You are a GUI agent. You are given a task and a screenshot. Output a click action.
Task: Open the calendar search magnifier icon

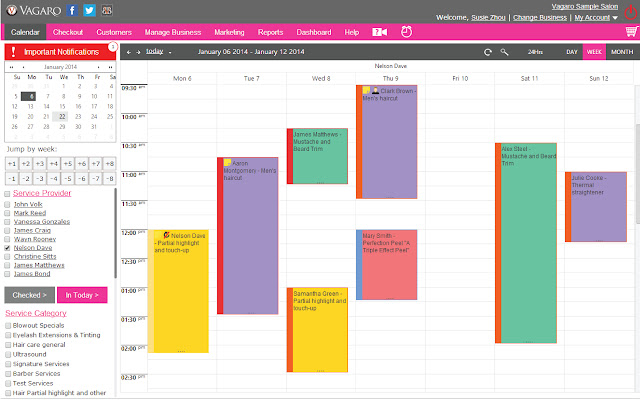pos(504,52)
